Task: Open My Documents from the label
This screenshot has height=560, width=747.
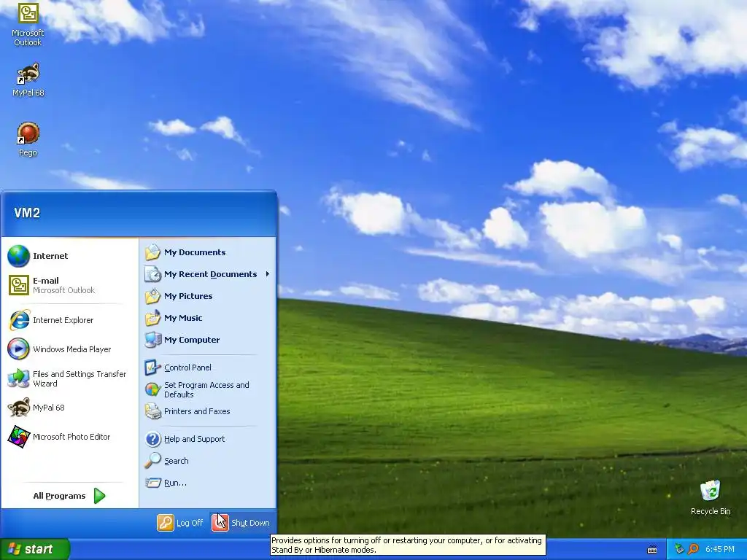Action: click(195, 252)
